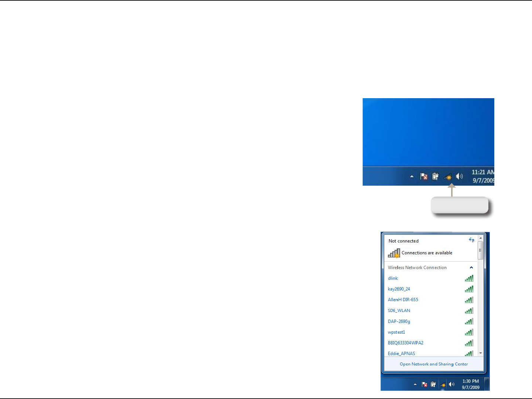Pick the SD6_WLAN network

pos(430,310)
